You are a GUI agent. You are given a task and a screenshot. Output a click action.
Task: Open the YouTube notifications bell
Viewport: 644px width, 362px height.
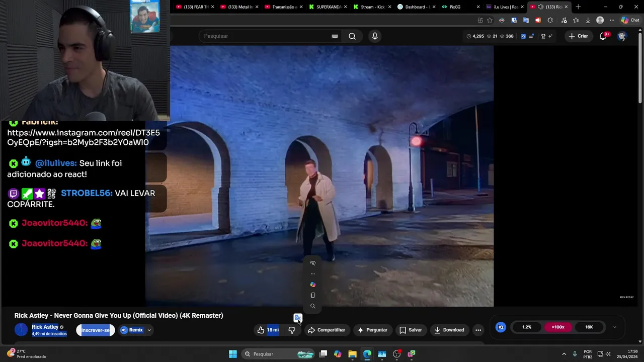click(603, 36)
